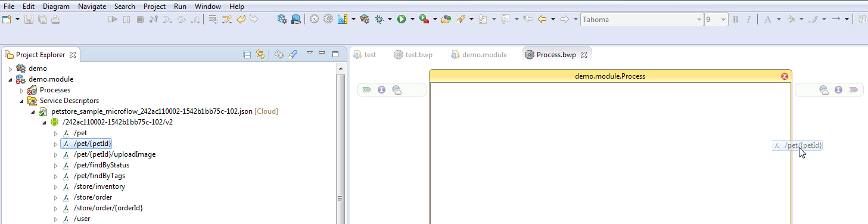The width and height of the screenshot is (868, 224).
Task: Click the Step Over icon
Action: 181,19
